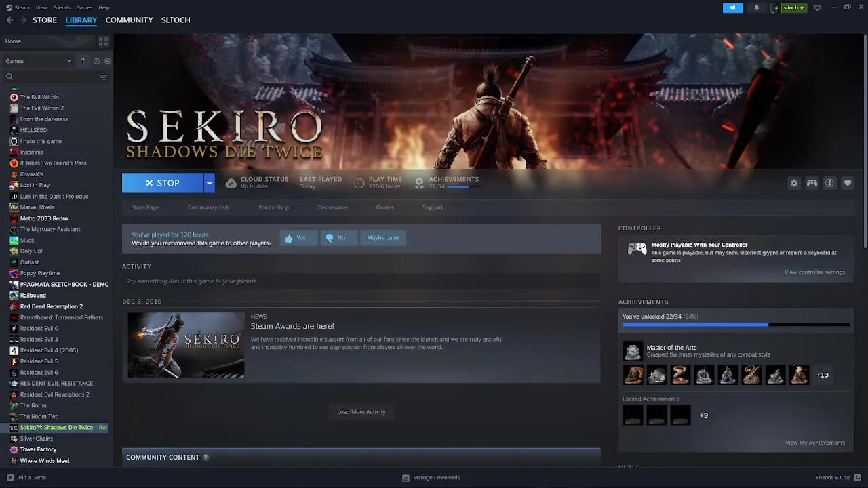Go to the STORE tab
Screen dimensions: 868x488
(x=45, y=20)
